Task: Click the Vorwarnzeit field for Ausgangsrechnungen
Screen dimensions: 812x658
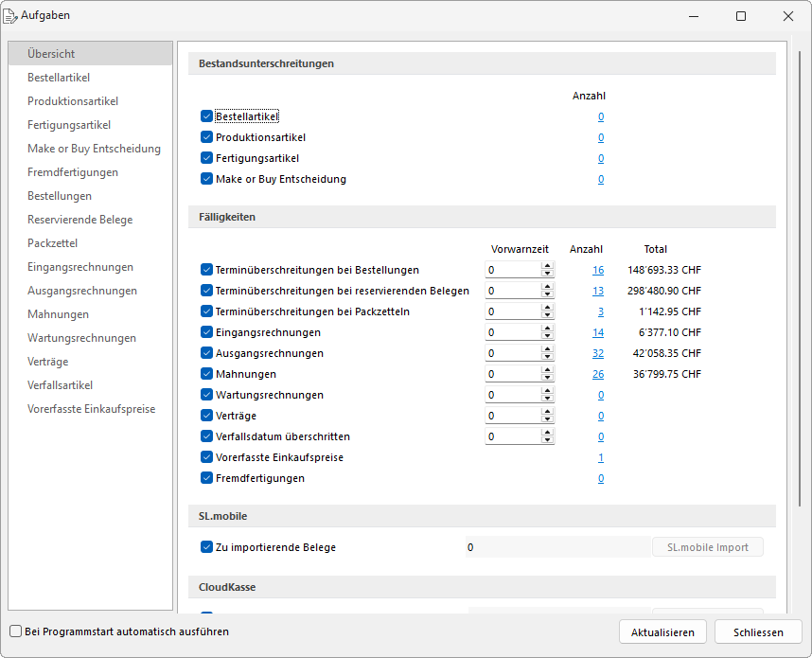Action: click(512, 353)
